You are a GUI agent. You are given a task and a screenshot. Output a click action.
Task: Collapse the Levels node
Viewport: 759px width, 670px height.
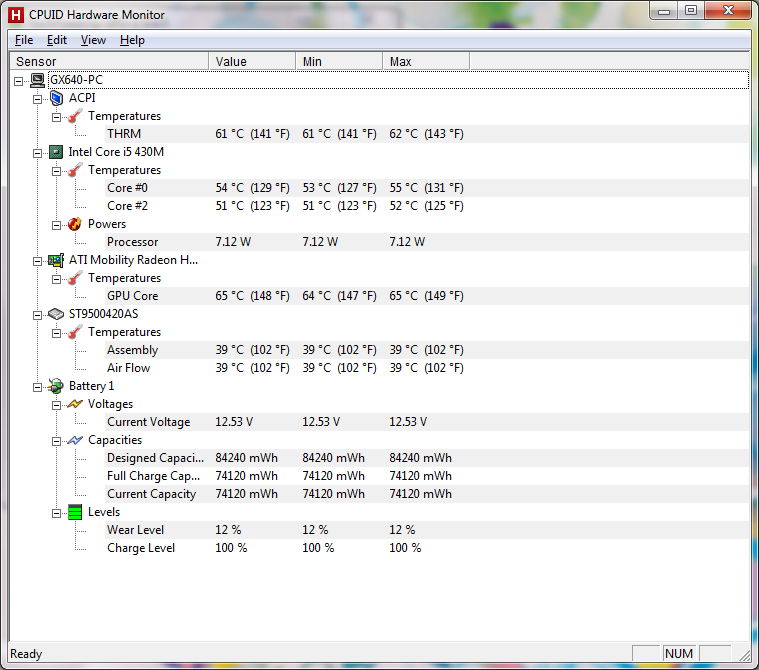point(56,513)
